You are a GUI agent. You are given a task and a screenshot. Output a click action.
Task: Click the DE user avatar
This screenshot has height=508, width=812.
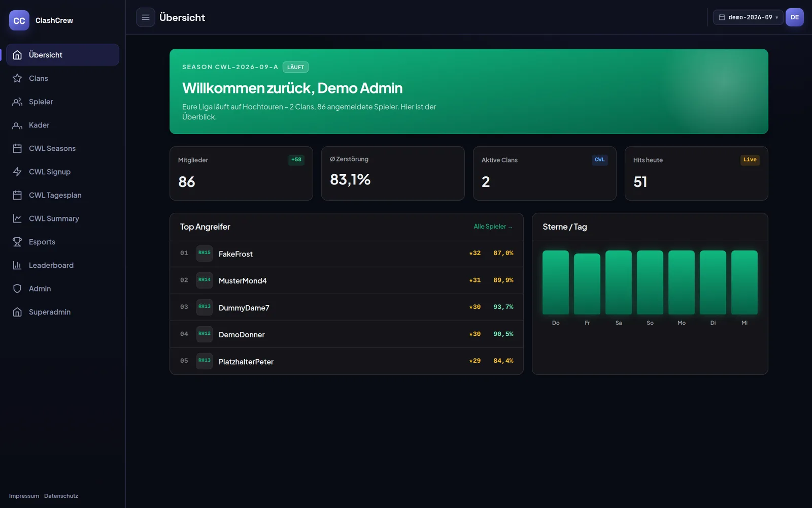(x=795, y=17)
